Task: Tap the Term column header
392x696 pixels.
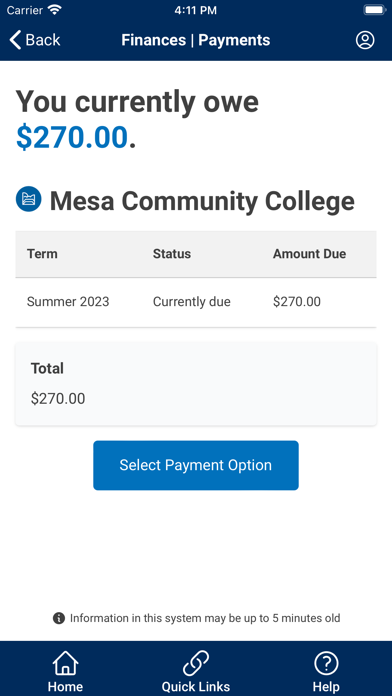Action: [x=42, y=254]
